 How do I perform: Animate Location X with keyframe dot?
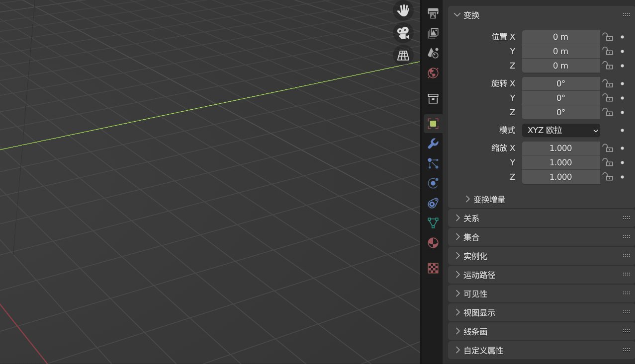[622, 37]
